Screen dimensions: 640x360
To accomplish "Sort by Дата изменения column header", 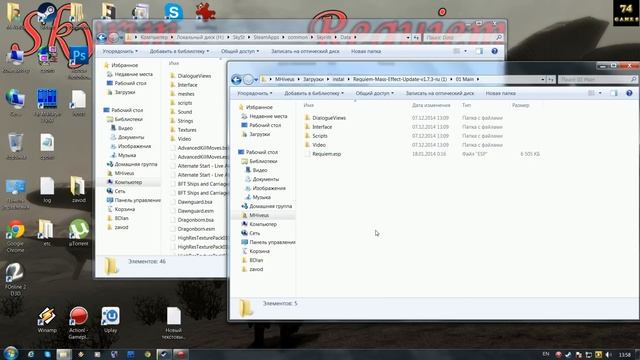I will tap(431, 105).
